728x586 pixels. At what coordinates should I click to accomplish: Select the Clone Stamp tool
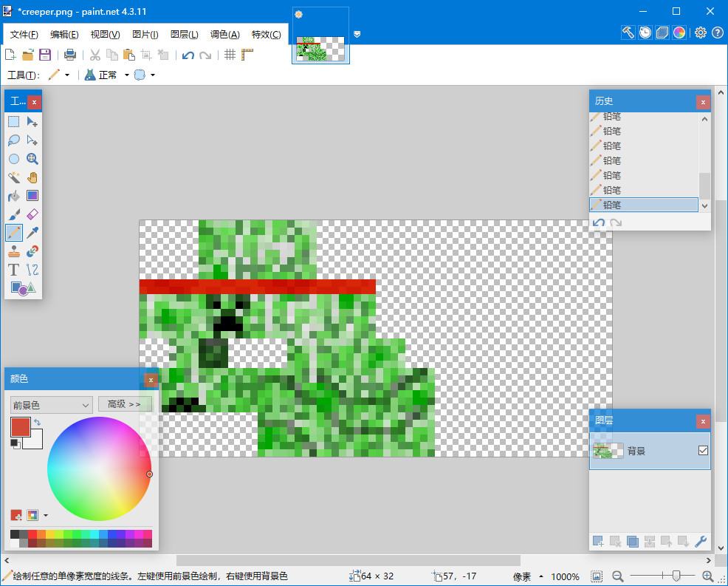14,251
